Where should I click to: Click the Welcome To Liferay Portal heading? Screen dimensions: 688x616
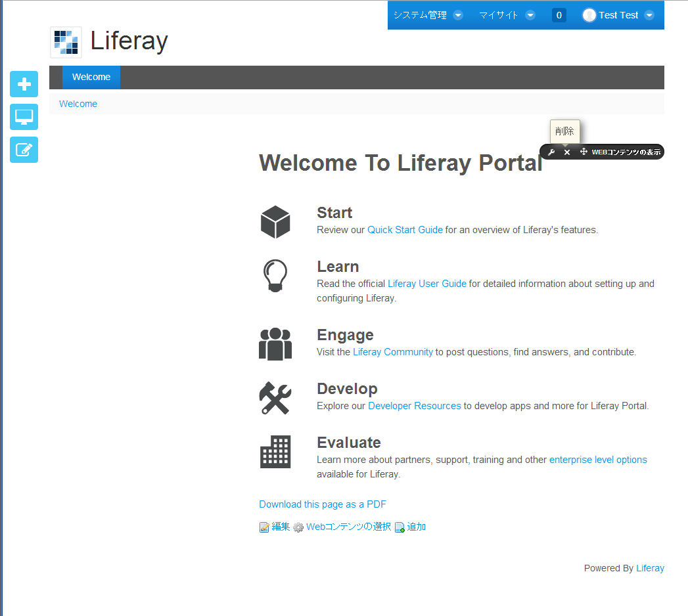tap(401, 163)
